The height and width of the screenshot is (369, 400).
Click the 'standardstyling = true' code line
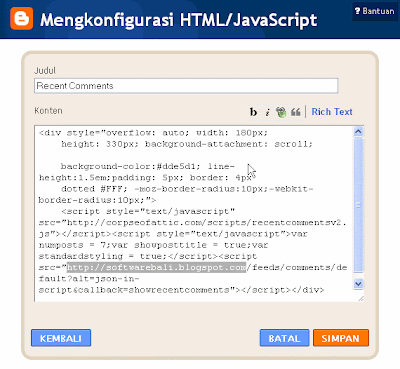102,256
